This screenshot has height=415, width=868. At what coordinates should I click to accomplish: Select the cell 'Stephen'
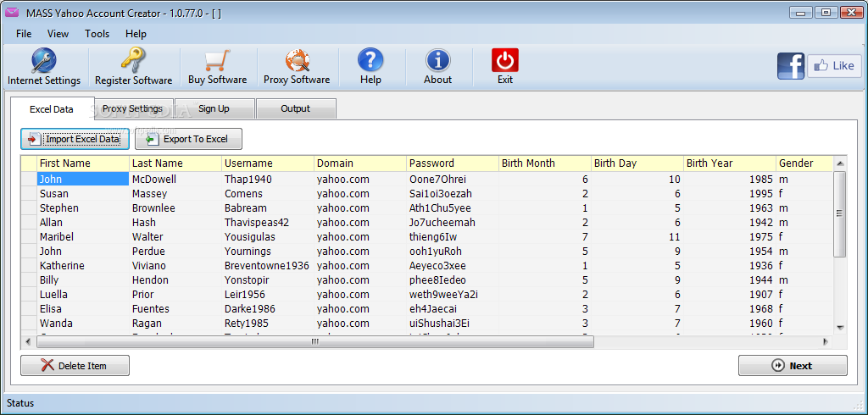(x=83, y=208)
